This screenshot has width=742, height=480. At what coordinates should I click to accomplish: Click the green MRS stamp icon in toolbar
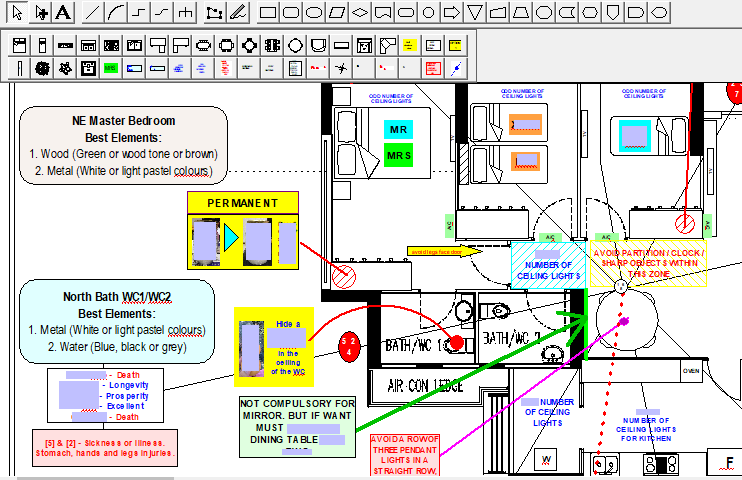click(x=110, y=68)
